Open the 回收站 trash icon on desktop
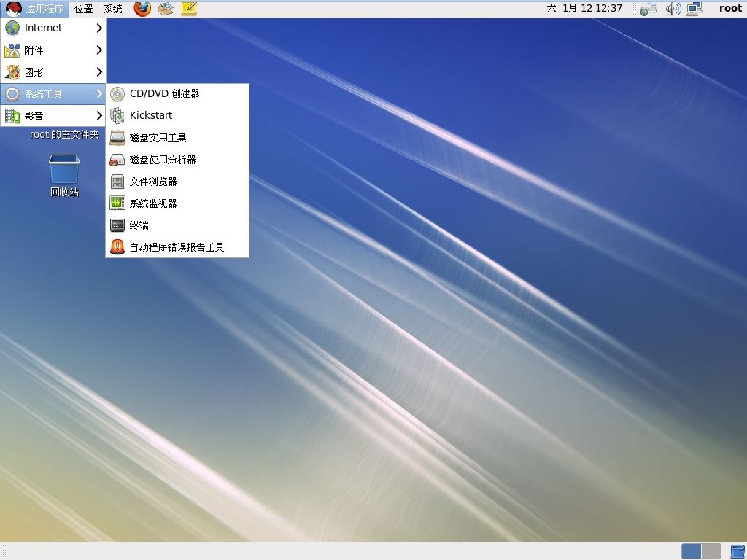The image size is (747, 560). tap(64, 176)
